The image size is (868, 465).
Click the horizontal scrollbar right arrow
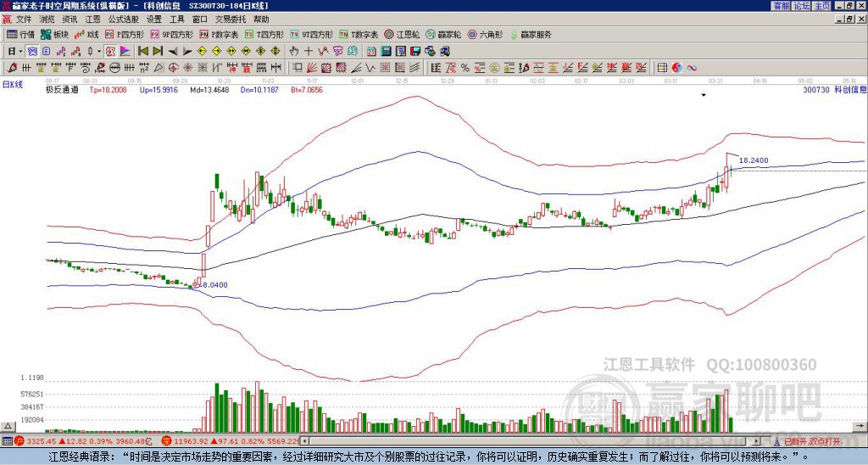pyautogui.click(x=756, y=441)
